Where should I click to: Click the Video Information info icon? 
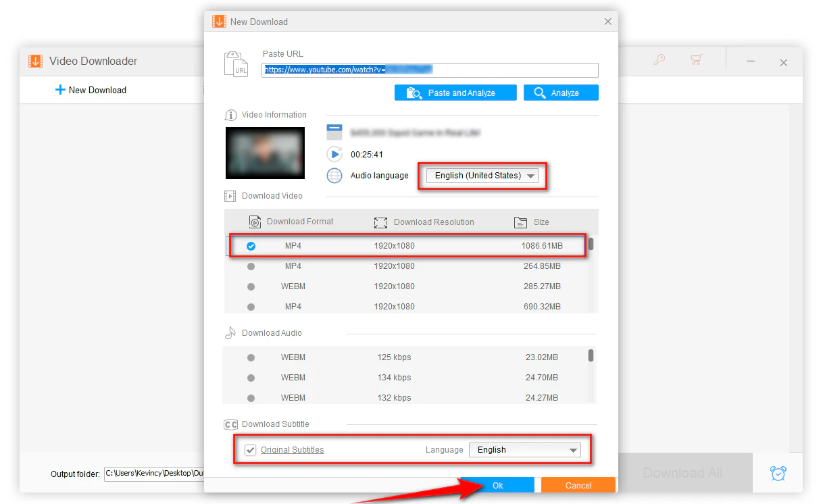(230, 114)
